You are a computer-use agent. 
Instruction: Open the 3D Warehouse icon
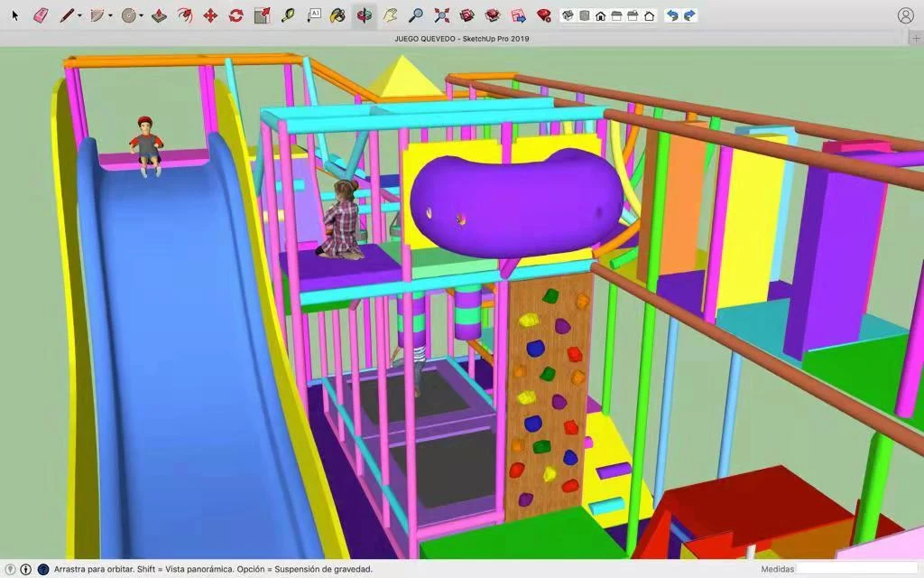tap(467, 15)
